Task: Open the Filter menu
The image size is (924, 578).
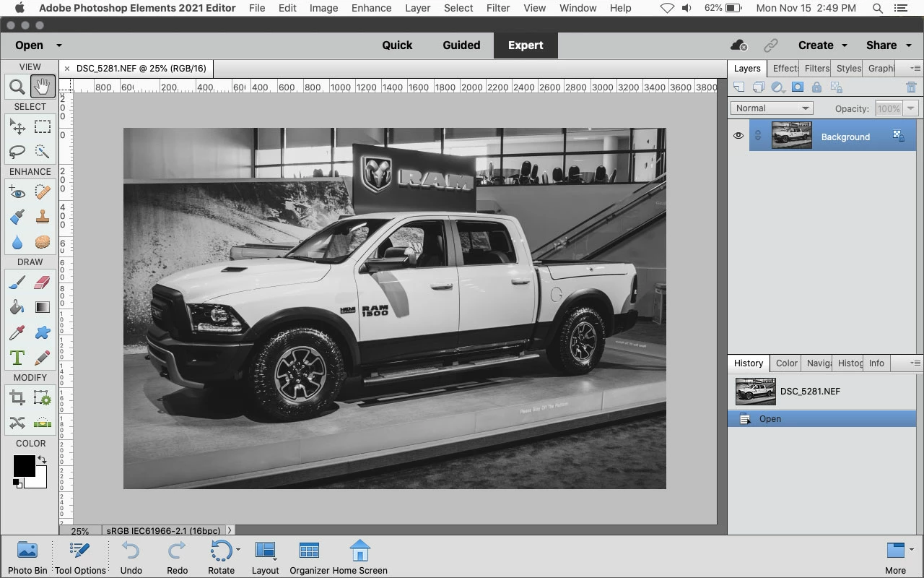Action: [498, 8]
